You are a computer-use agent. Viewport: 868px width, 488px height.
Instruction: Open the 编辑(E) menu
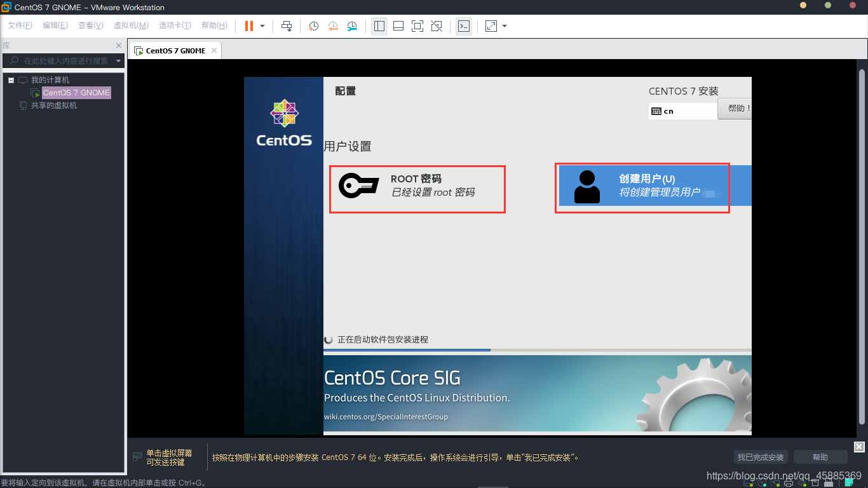click(x=55, y=25)
